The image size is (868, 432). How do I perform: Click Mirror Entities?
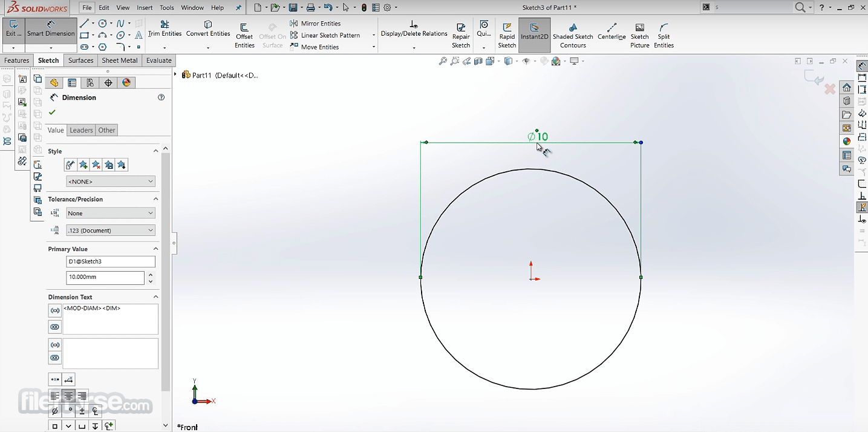tap(316, 24)
